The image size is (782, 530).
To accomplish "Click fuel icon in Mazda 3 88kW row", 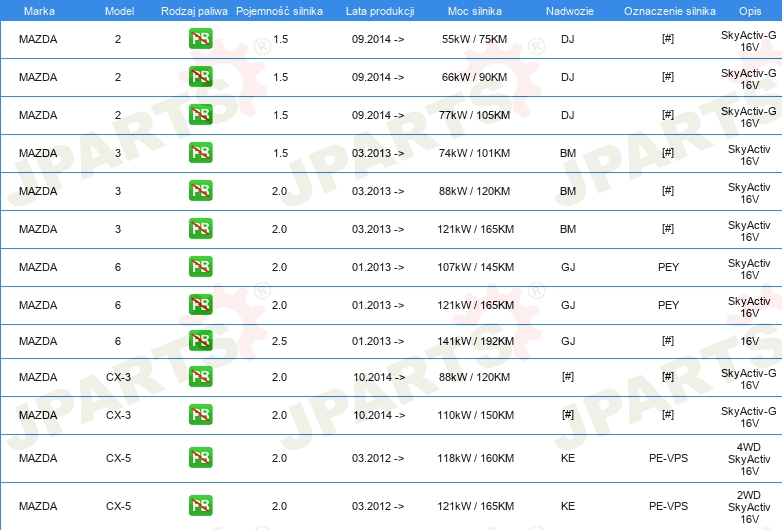I will point(200,190).
